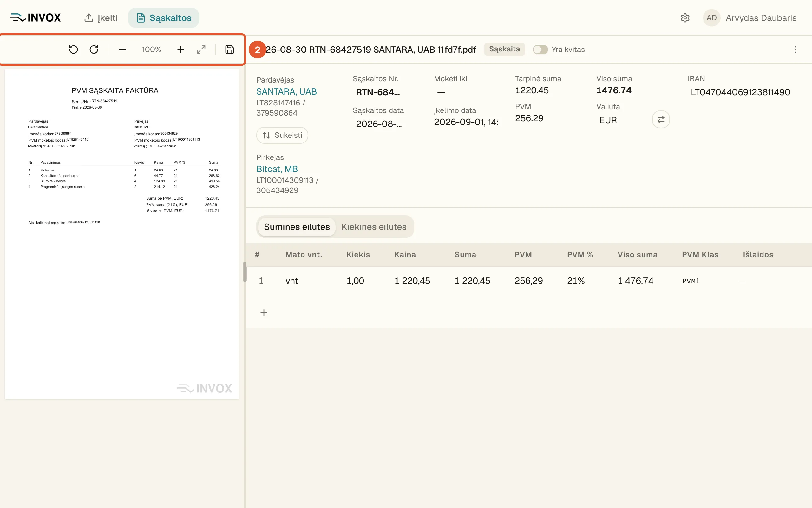
Task: Click the Išlaidos column header
Action: (x=758, y=255)
